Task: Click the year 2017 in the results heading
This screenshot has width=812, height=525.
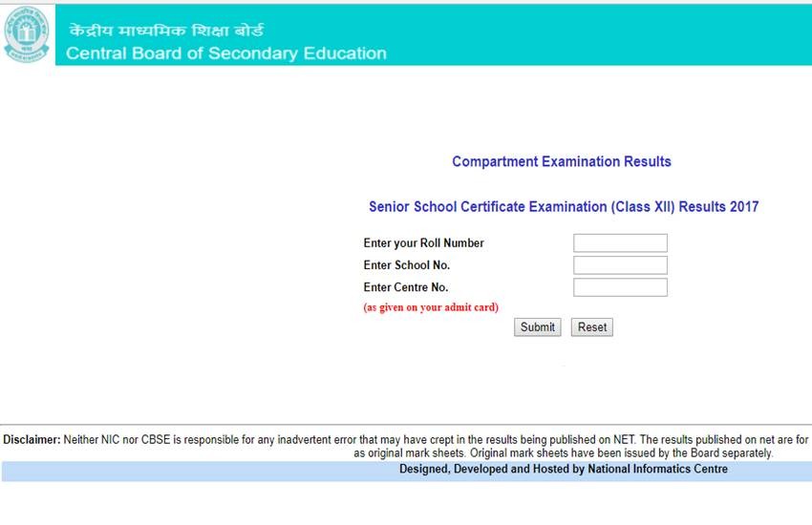Action: 742,206
